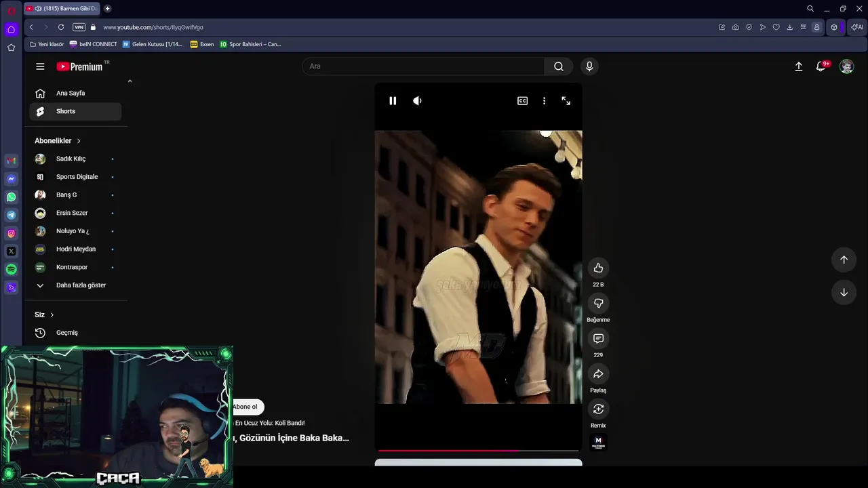The height and width of the screenshot is (488, 868).
Task: Open Opera tab search magnifier
Action: pyautogui.click(x=810, y=9)
